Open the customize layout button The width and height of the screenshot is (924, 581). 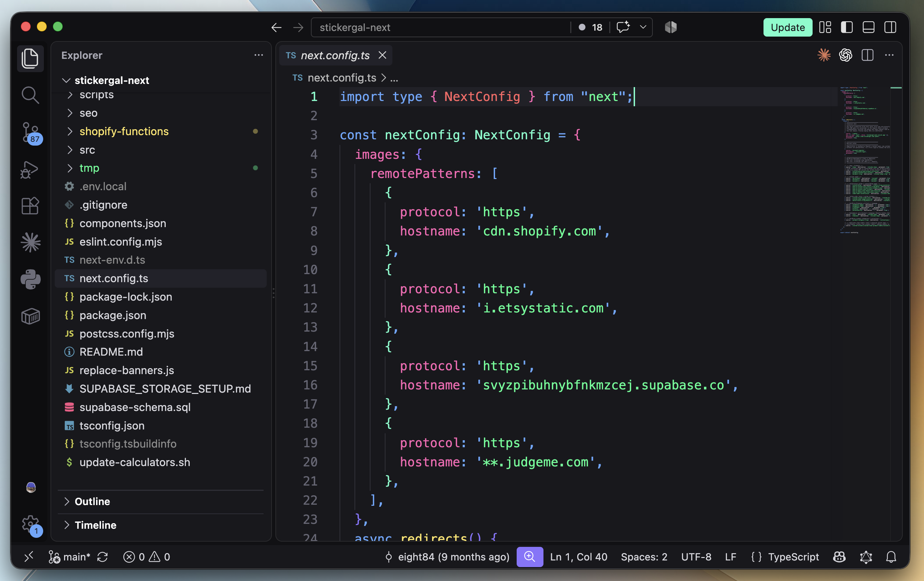[825, 28]
